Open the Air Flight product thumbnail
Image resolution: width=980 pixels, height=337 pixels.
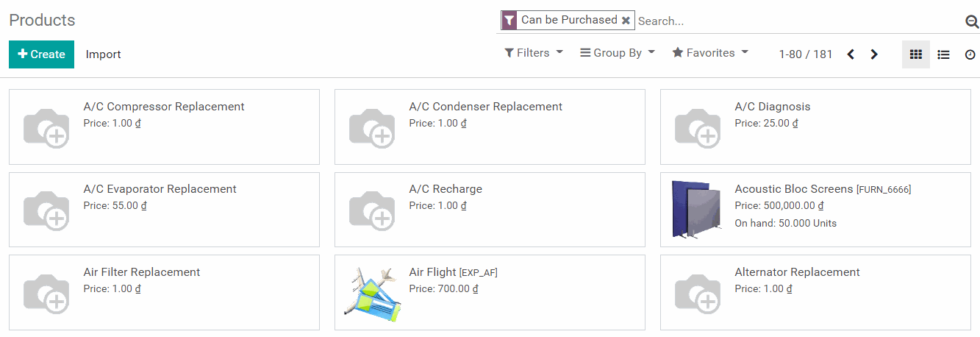(371, 293)
